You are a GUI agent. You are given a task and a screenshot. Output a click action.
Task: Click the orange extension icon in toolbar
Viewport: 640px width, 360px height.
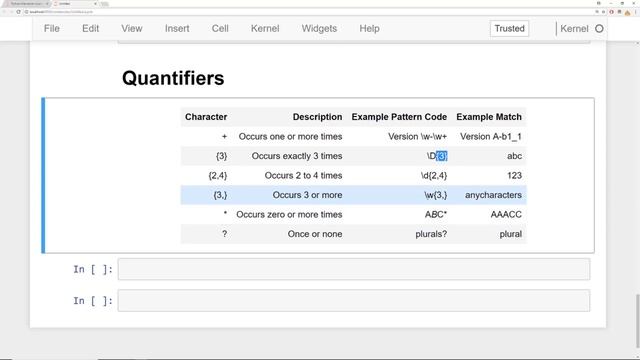point(627,12)
